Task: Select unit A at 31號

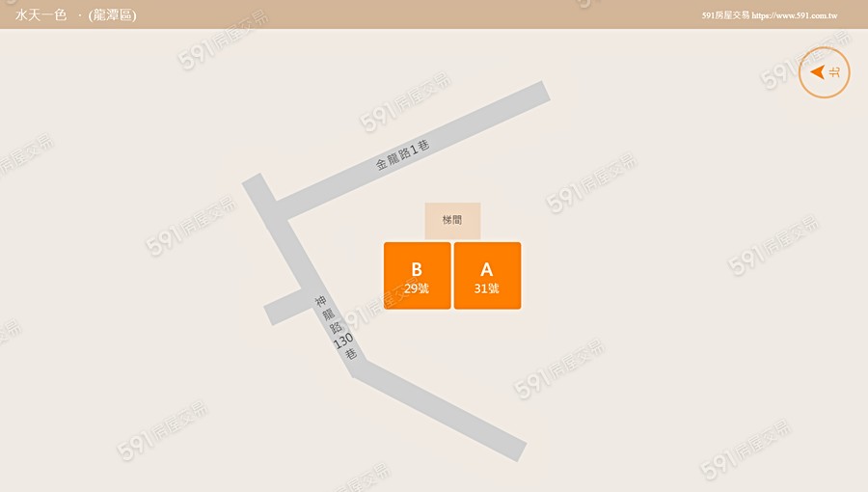Action: [487, 276]
